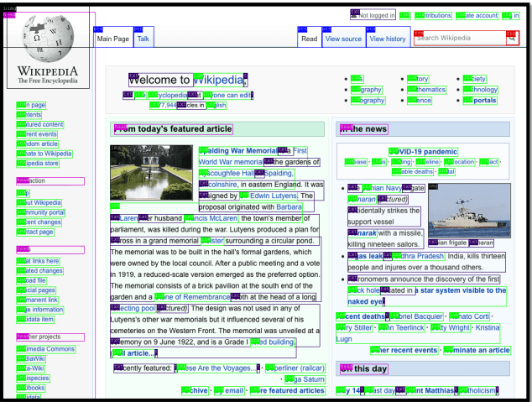Open the Spalding War Memorial article link

[x=238, y=150]
